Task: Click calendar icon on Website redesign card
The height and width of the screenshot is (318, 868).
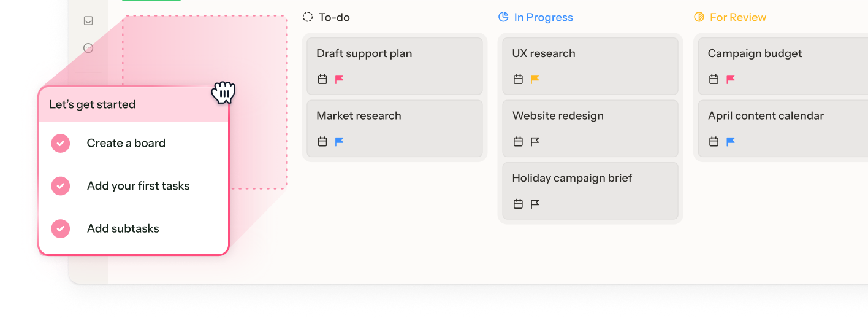Action: [x=518, y=142]
